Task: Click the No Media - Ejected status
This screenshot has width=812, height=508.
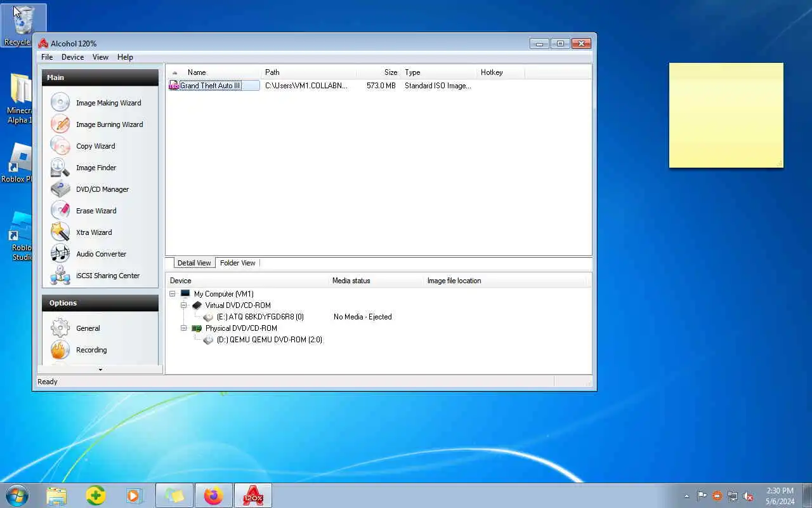Action: (x=363, y=317)
